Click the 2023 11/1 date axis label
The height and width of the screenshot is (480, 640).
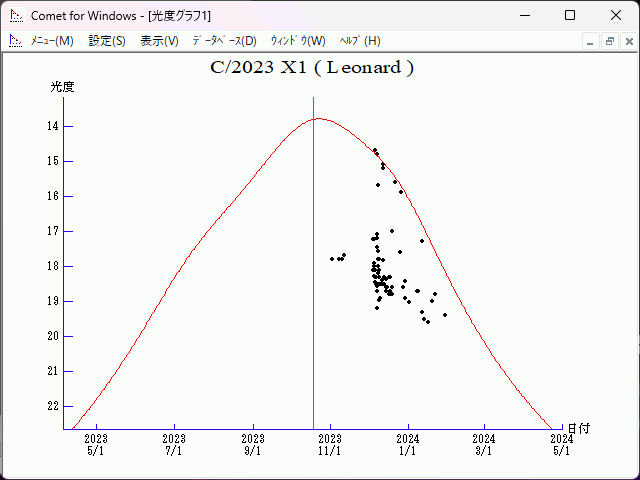330,444
